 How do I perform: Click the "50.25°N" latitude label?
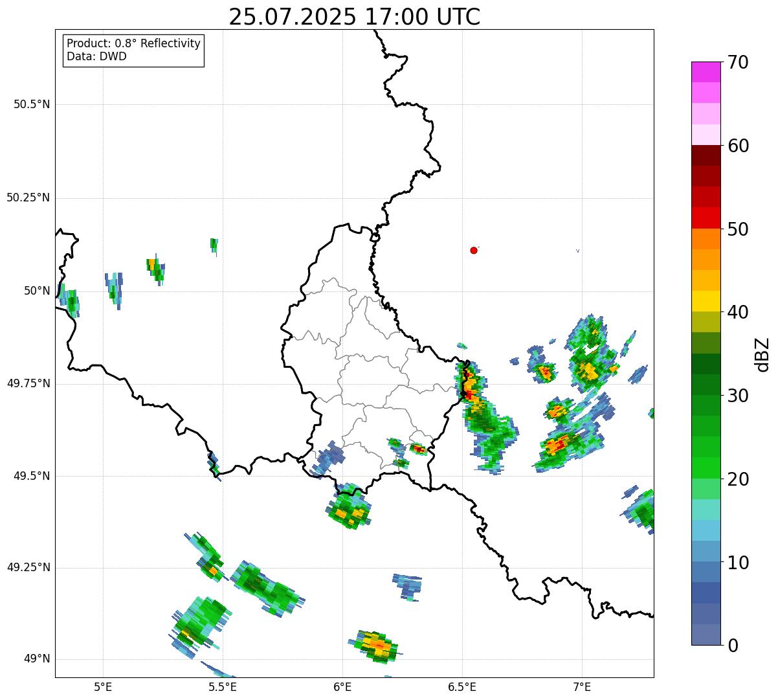click(28, 198)
